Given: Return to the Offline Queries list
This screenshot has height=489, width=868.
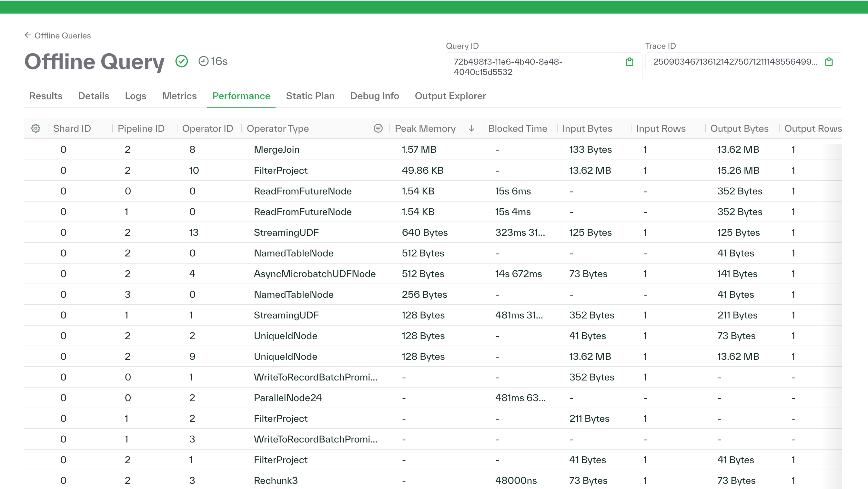Looking at the screenshot, I should click(63, 35).
